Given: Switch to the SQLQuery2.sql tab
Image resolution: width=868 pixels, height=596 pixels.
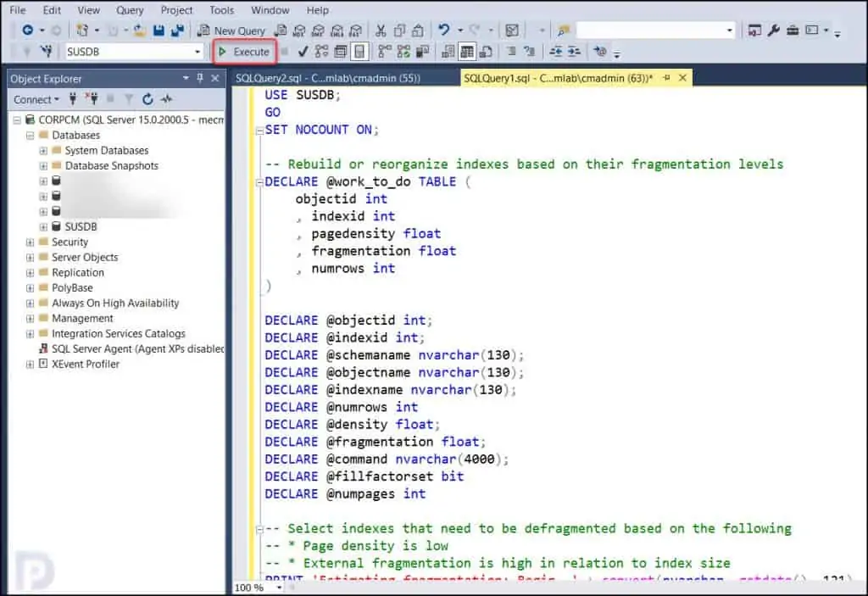Looking at the screenshot, I should (x=328, y=78).
